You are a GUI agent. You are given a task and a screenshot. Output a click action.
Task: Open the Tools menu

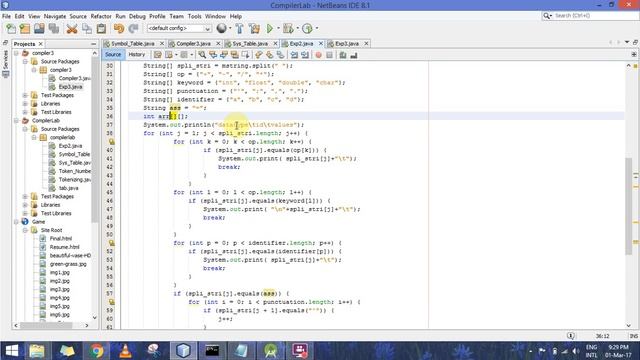[x=195, y=16]
